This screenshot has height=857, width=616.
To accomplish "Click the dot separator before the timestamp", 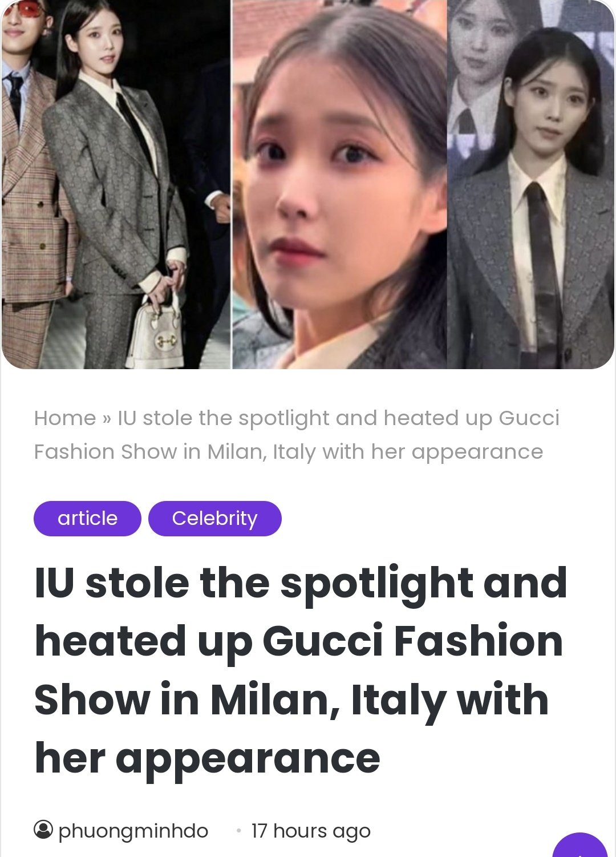I will click(238, 831).
